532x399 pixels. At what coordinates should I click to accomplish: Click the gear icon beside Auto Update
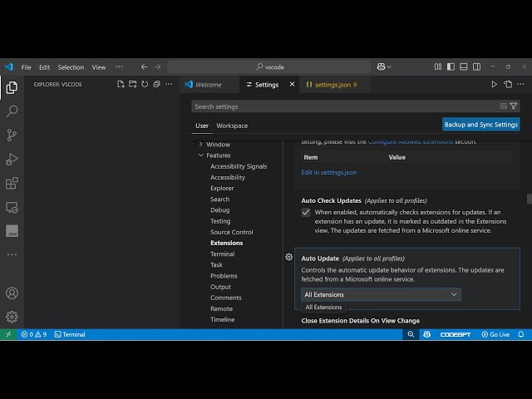[x=289, y=258]
